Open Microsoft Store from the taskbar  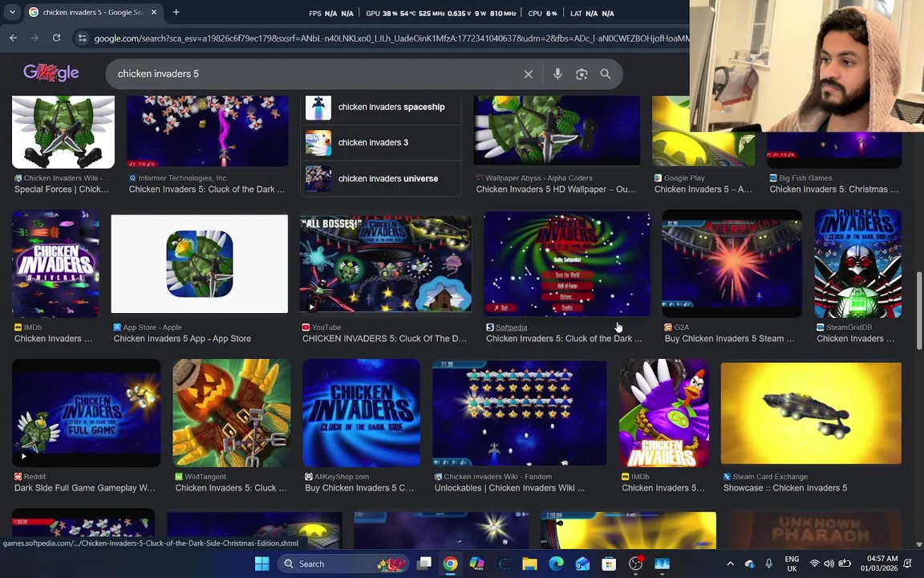coord(609,564)
